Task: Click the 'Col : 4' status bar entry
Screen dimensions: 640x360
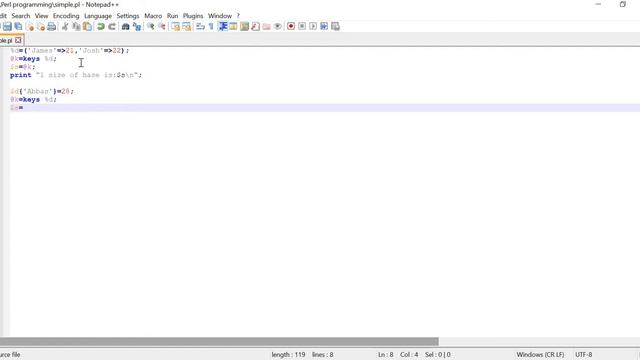Action: coord(409,355)
